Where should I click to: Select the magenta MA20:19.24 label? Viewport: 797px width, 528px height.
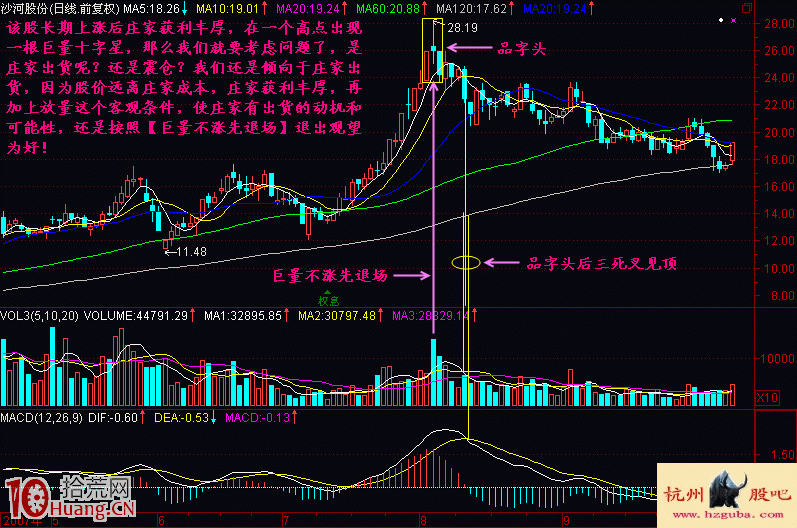(x=308, y=9)
